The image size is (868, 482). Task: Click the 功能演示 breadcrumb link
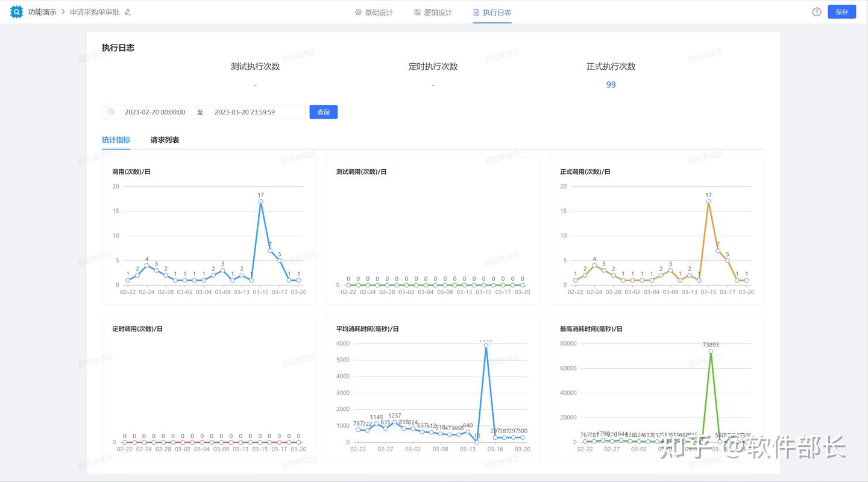coord(42,12)
